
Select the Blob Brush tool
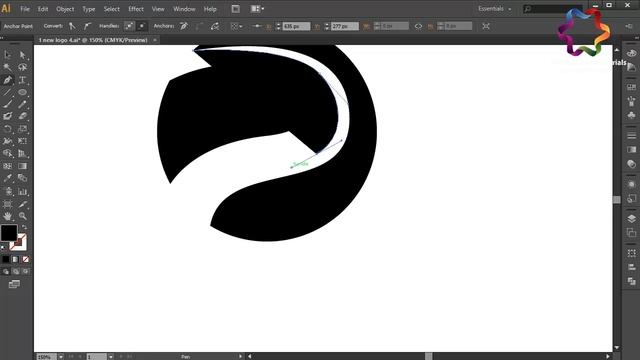tap(8, 116)
